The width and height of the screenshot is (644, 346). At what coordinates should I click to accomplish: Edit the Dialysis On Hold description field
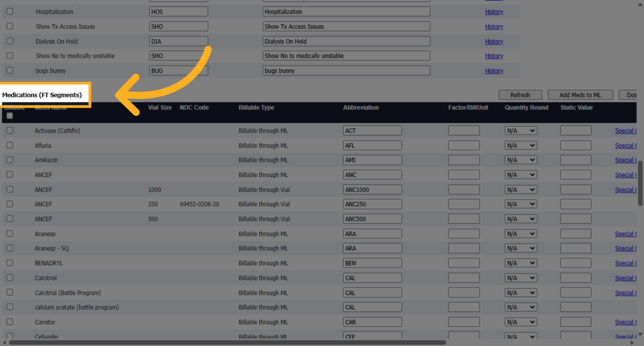(x=346, y=41)
